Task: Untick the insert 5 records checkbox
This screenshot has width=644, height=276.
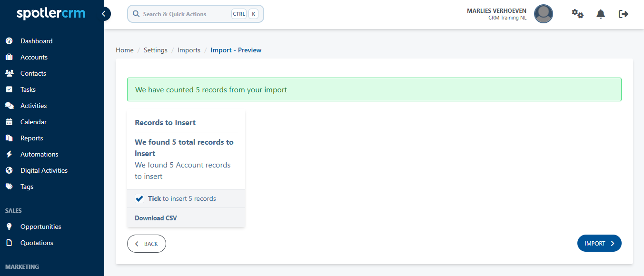Action: point(139,198)
